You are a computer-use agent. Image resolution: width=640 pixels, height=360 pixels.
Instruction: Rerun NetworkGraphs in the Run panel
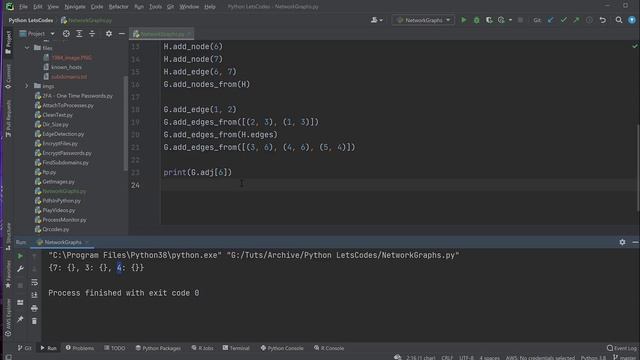click(x=20, y=256)
